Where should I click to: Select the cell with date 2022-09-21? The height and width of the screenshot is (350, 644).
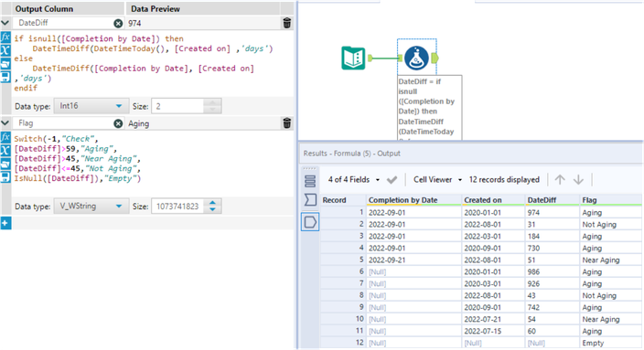tap(413, 260)
